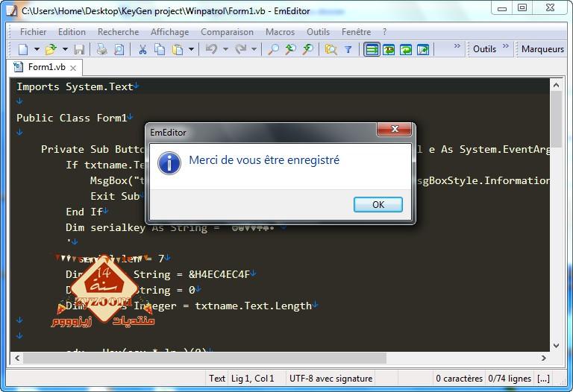
Task: Click OK in the EmEditor dialog
Action: coord(378,204)
